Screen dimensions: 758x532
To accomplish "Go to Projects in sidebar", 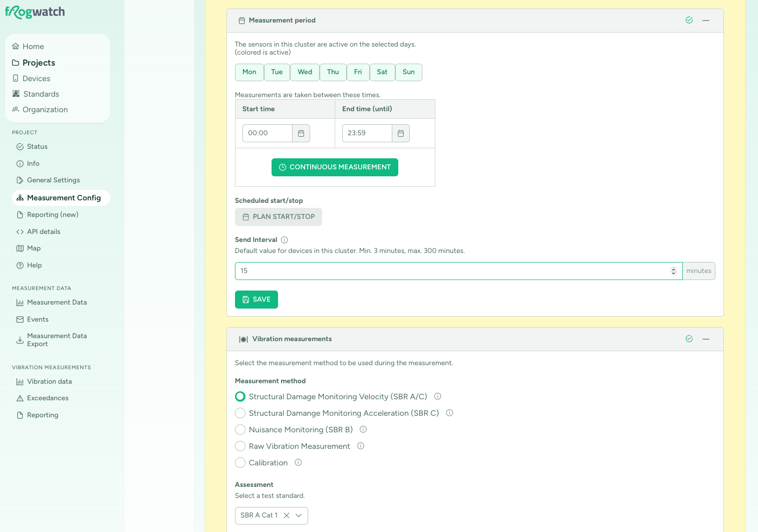I will pyautogui.click(x=34, y=63).
